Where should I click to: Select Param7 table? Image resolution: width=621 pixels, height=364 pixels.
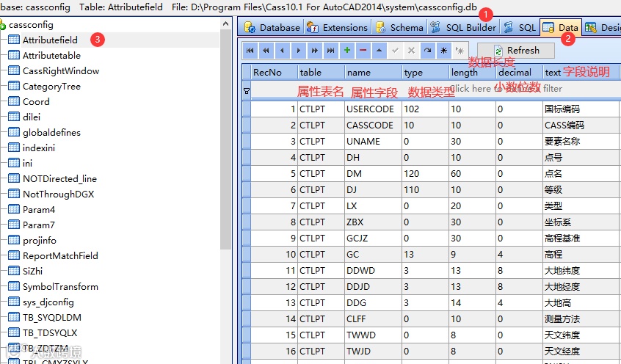pyautogui.click(x=39, y=225)
